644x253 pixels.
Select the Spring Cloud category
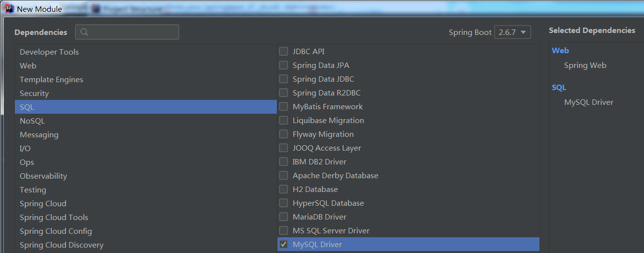pyautogui.click(x=146, y=203)
